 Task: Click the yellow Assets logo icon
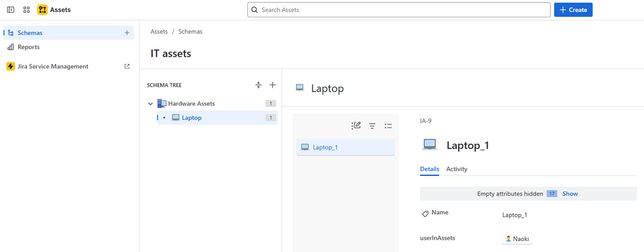(x=43, y=10)
